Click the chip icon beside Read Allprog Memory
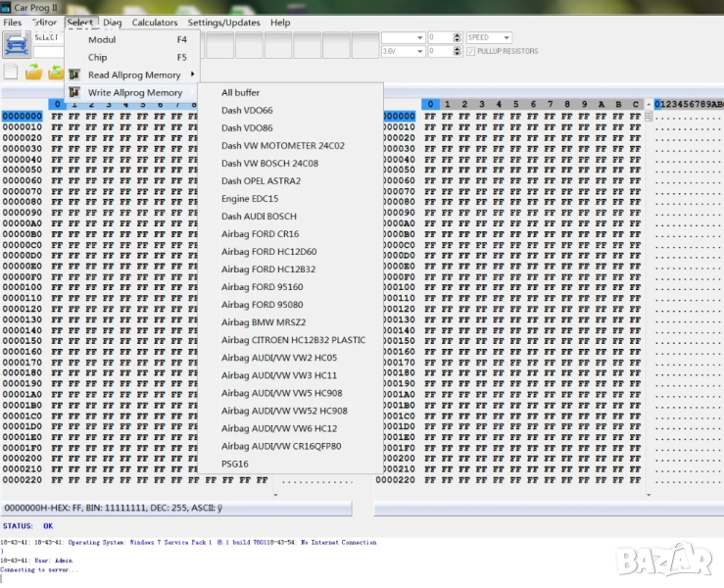The height and width of the screenshot is (588, 724). [73, 74]
